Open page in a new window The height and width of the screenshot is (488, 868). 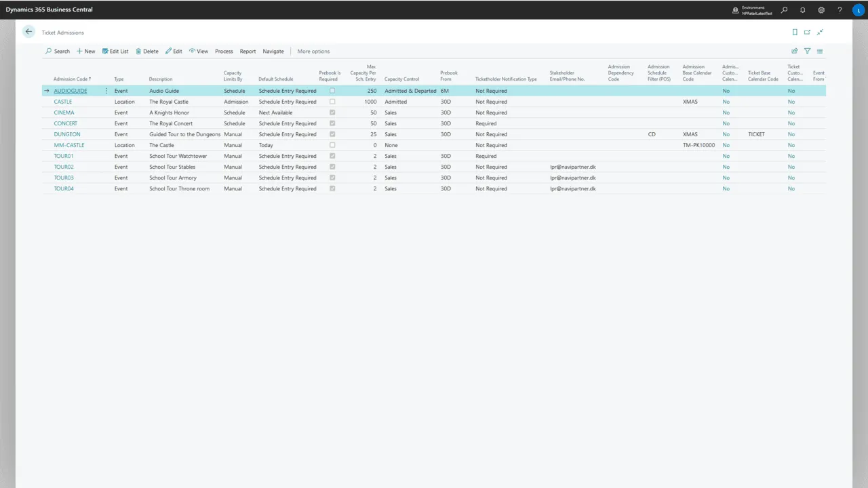tap(807, 32)
